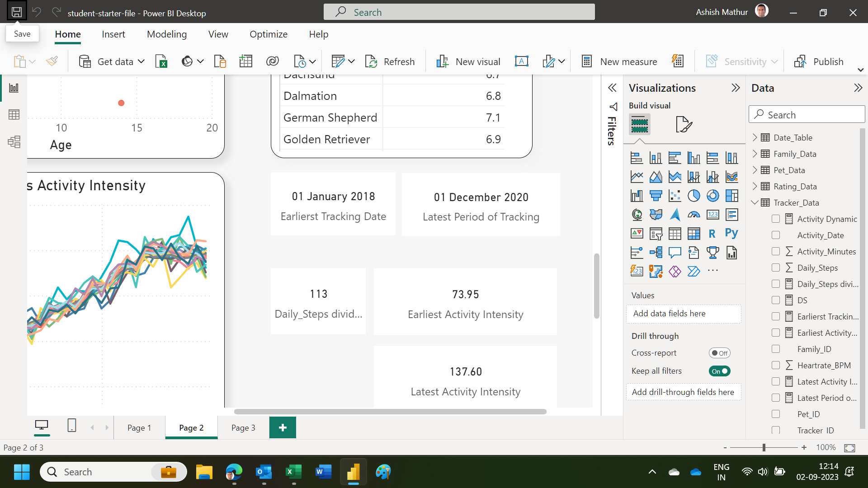Click the Publish button

[x=819, y=61]
